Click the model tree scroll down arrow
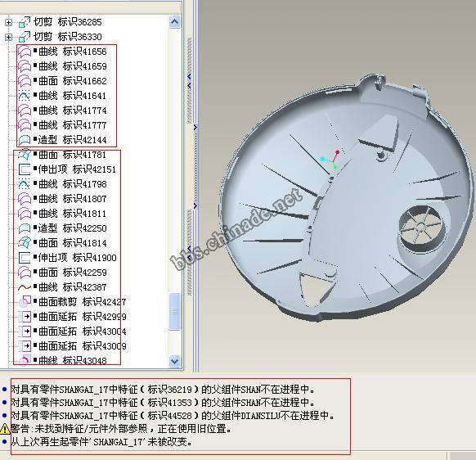This screenshot has height=460, width=476. 174,362
